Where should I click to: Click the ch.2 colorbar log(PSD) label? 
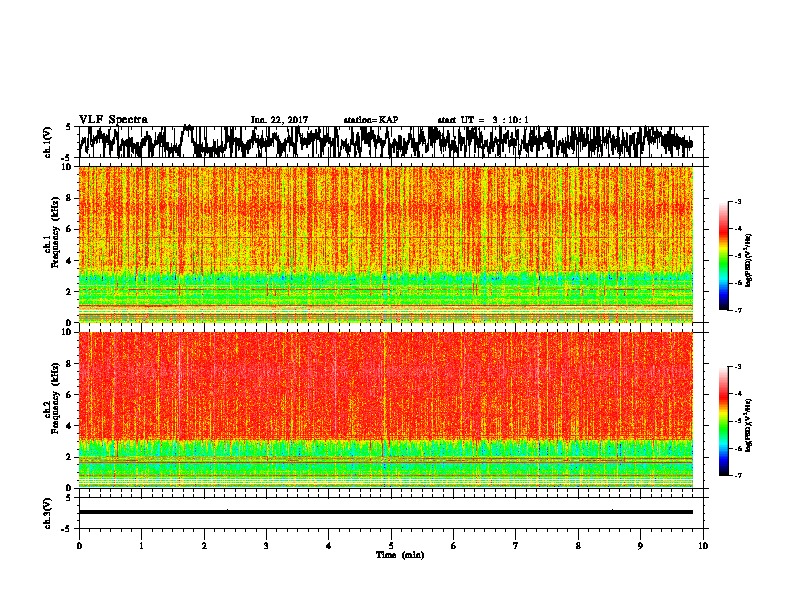[x=749, y=424]
